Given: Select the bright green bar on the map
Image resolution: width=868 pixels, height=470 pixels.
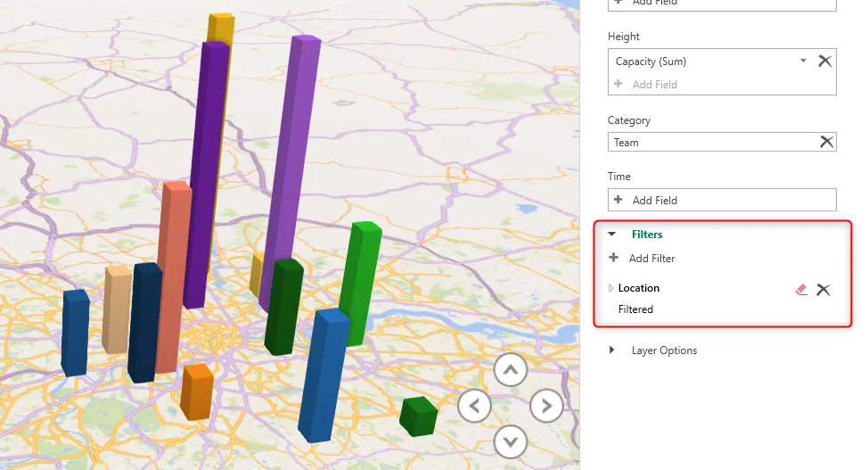Looking at the screenshot, I should point(360,283).
